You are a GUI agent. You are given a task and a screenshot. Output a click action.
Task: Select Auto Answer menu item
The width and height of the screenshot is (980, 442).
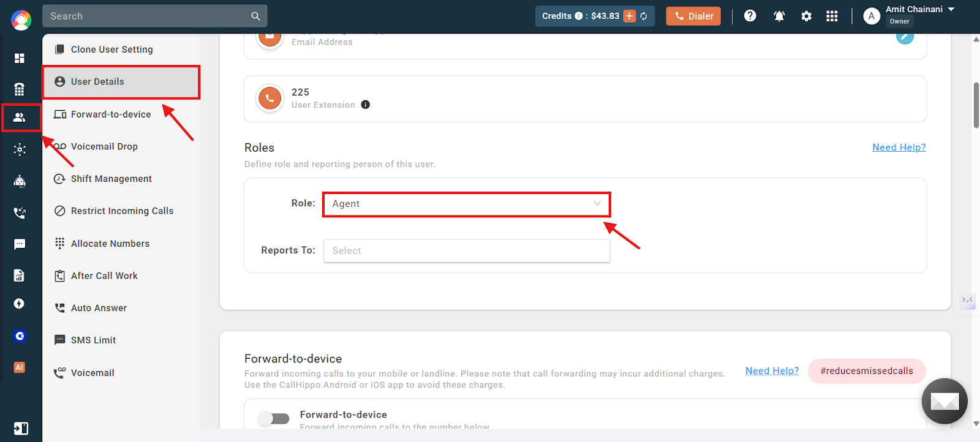(x=121, y=308)
